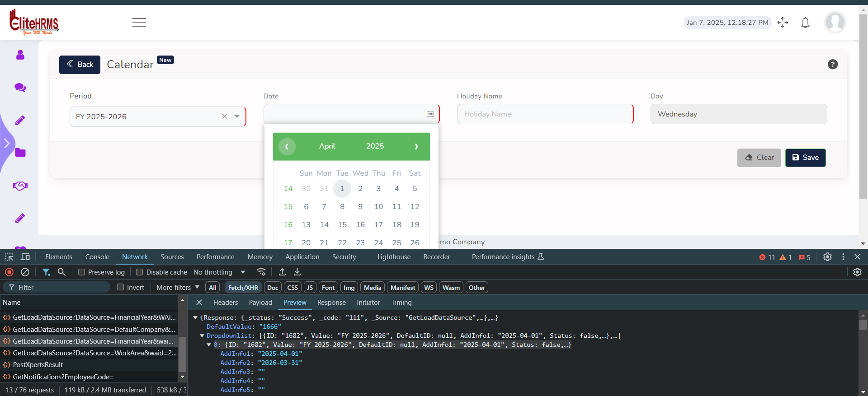
Task: Go to next month in calendar
Action: pos(416,146)
